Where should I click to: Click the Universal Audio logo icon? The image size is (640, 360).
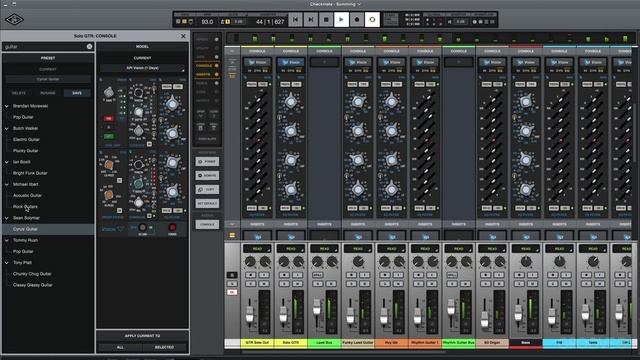(x=14, y=19)
